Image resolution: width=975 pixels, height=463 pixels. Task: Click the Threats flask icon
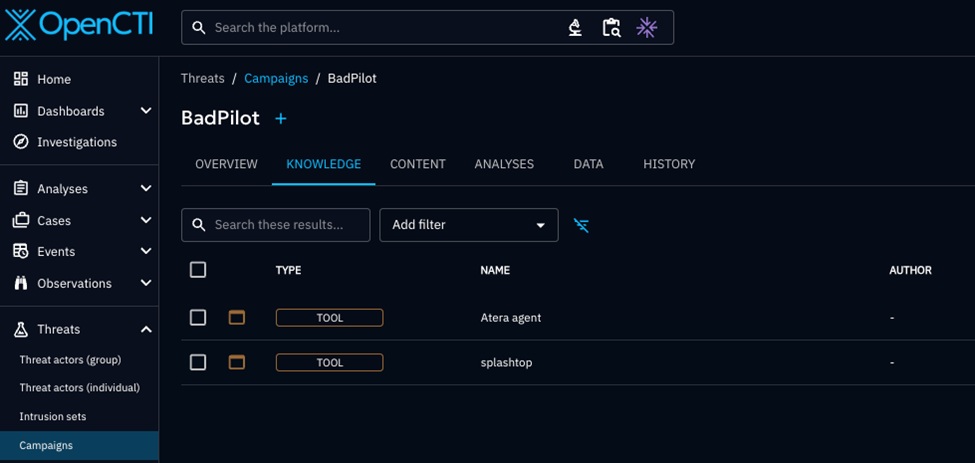click(x=21, y=329)
